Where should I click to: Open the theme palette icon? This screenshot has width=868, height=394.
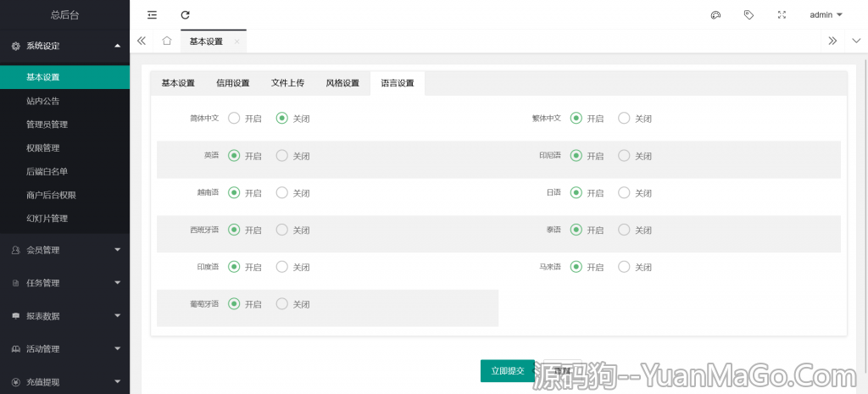click(x=715, y=15)
